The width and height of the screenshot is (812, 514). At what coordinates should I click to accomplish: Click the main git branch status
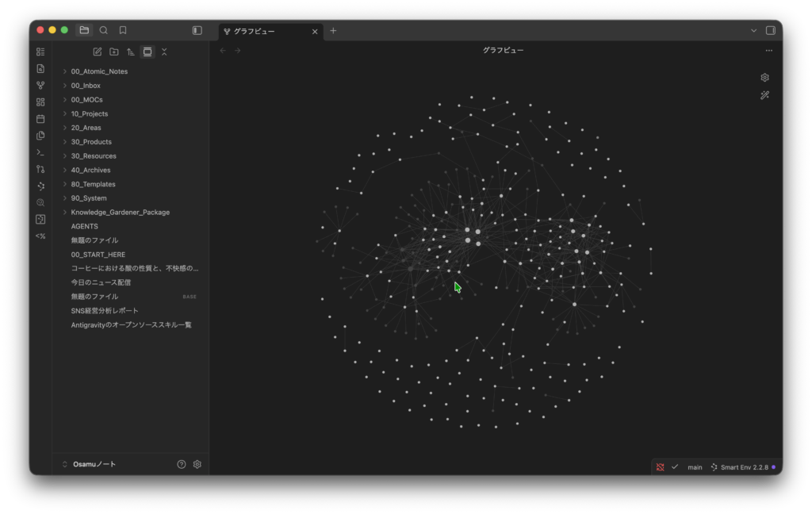coord(695,467)
